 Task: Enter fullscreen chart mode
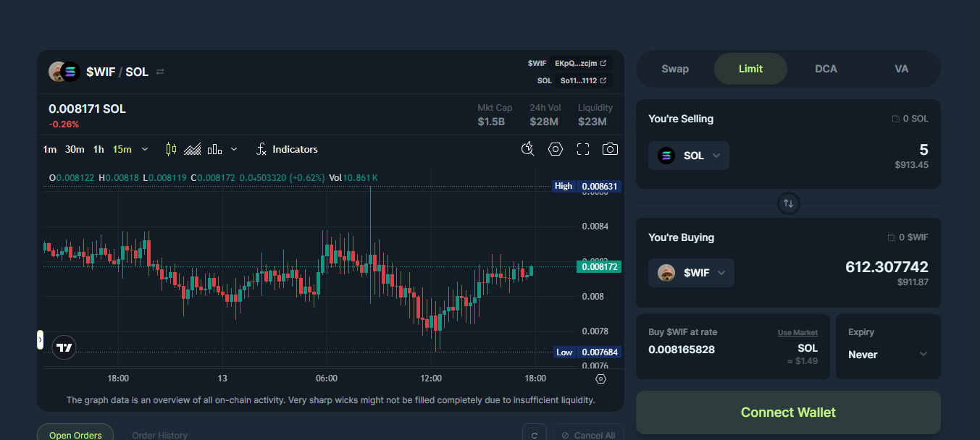(583, 149)
